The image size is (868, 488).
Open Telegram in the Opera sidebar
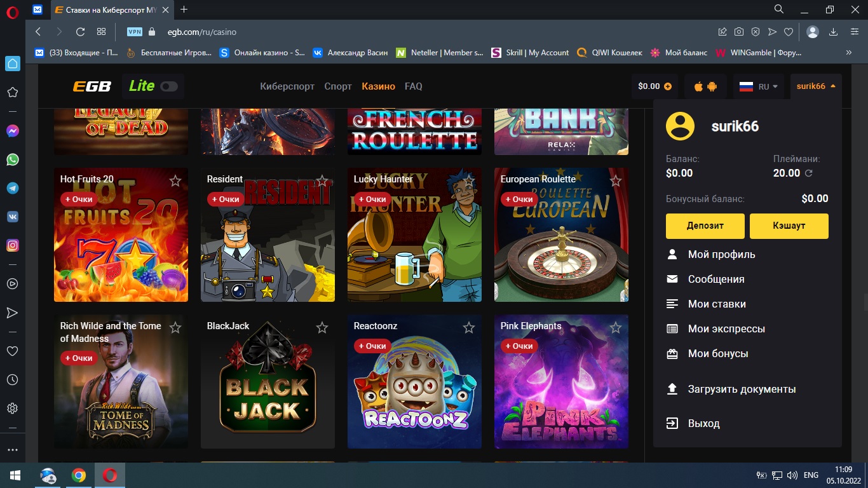pos(12,188)
